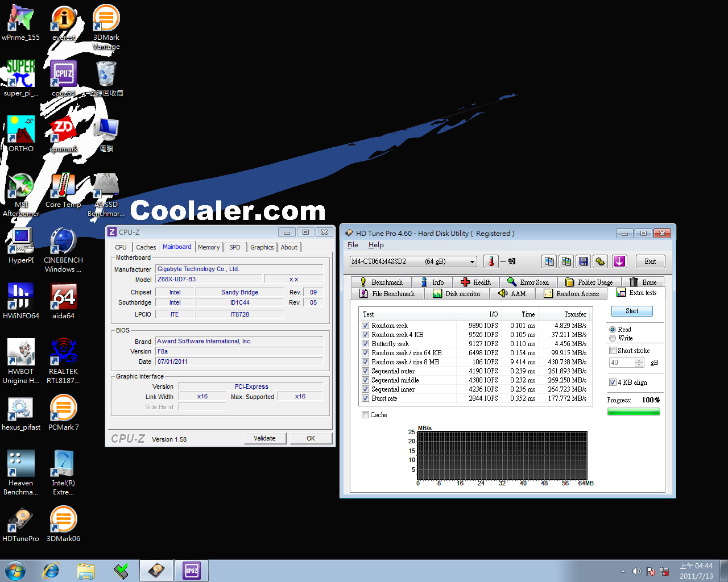Click the purple minimize-to-tray arrow icon
Screen dimensions: 728x582
coord(619,261)
